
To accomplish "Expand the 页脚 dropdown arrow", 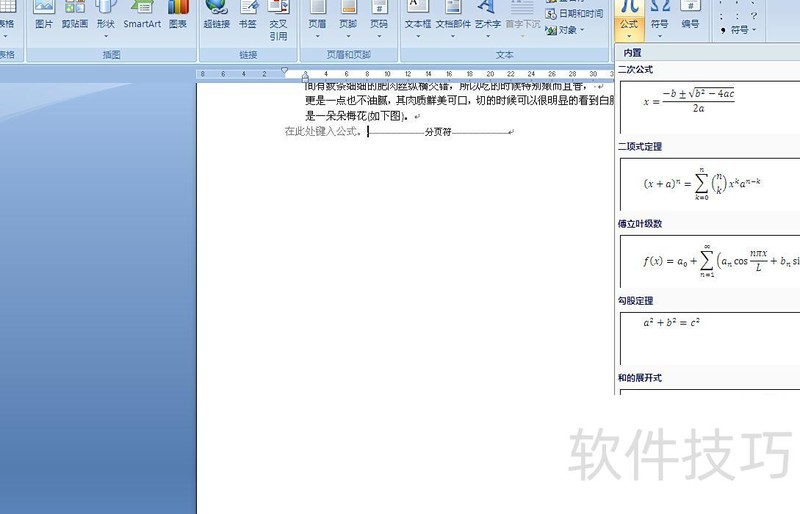I will (x=348, y=36).
